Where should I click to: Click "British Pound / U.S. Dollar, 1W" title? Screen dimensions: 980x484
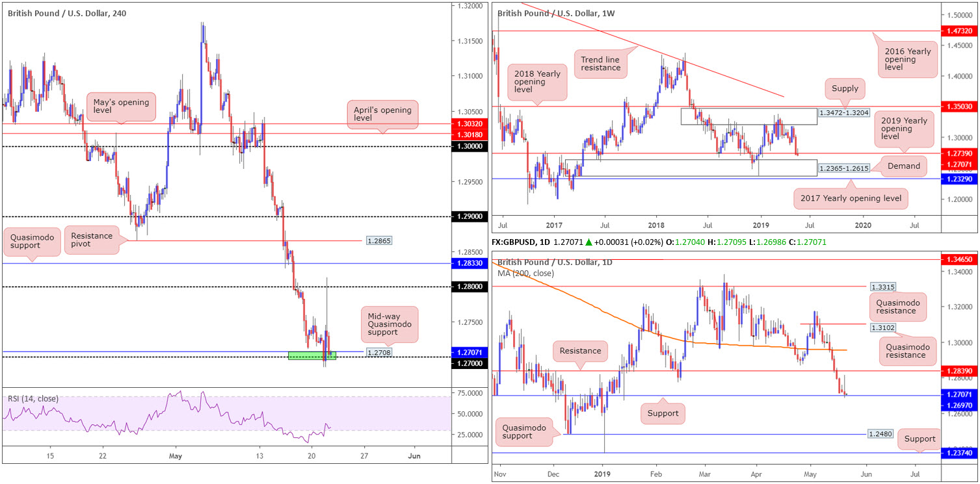[x=557, y=12]
